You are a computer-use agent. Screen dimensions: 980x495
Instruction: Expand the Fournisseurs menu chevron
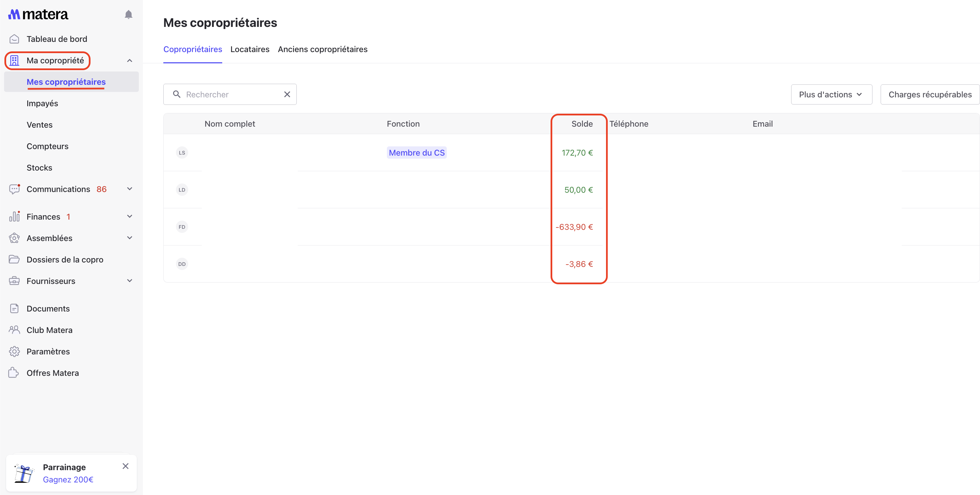pyautogui.click(x=130, y=281)
